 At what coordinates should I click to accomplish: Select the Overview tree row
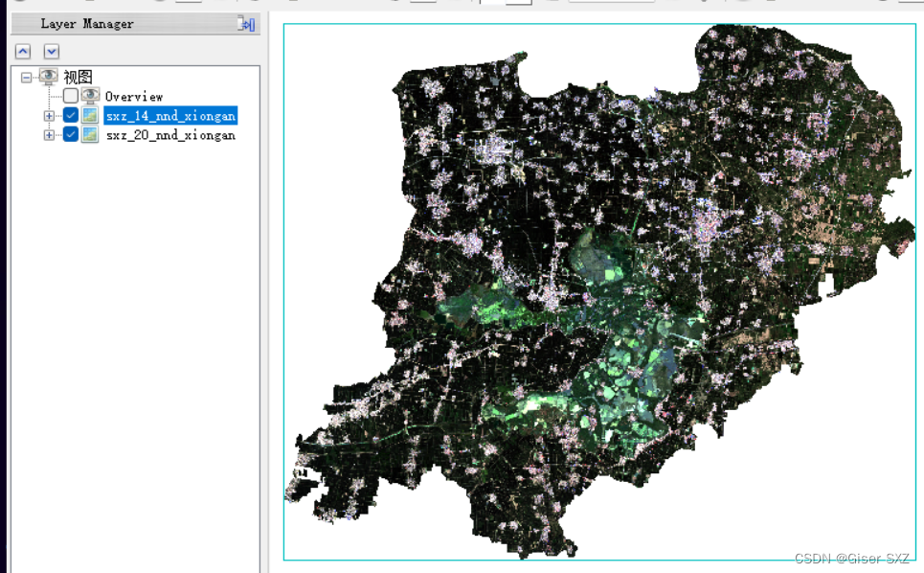point(134,96)
